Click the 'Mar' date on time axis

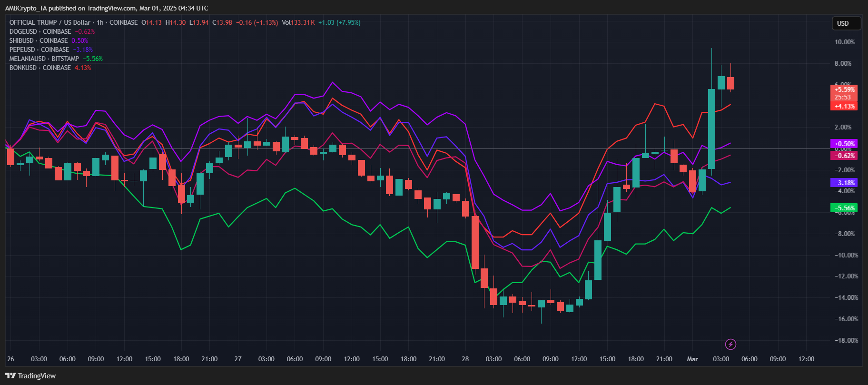pyautogui.click(x=692, y=359)
